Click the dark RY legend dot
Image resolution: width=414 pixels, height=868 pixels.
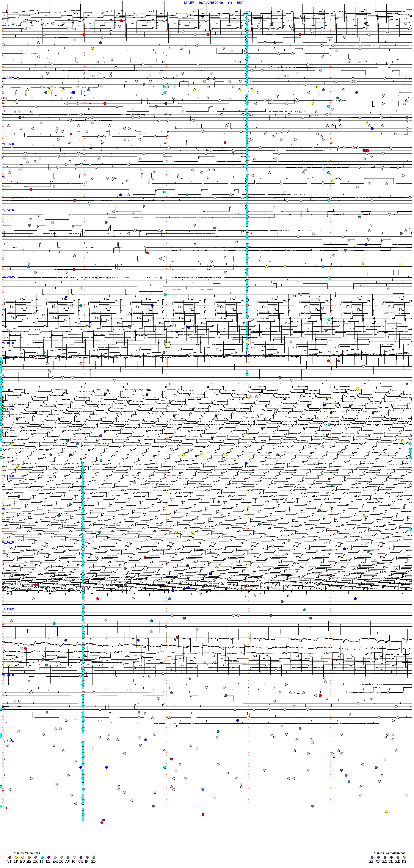tap(385, 857)
